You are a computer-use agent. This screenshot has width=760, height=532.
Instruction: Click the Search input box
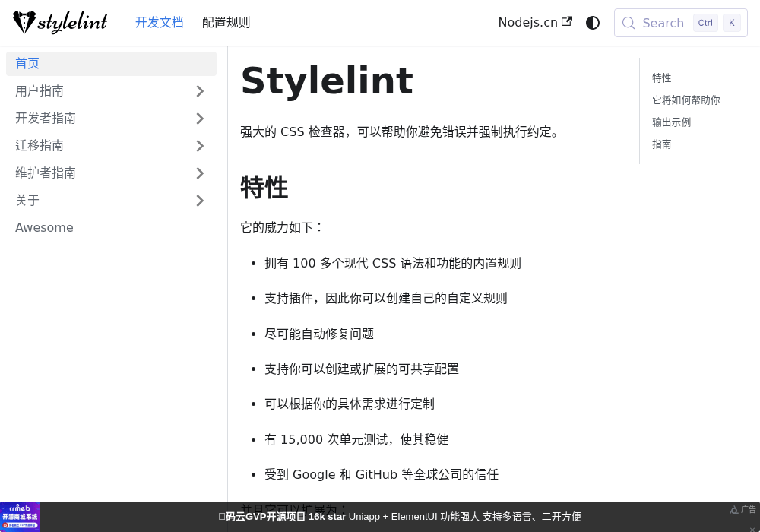(x=680, y=23)
